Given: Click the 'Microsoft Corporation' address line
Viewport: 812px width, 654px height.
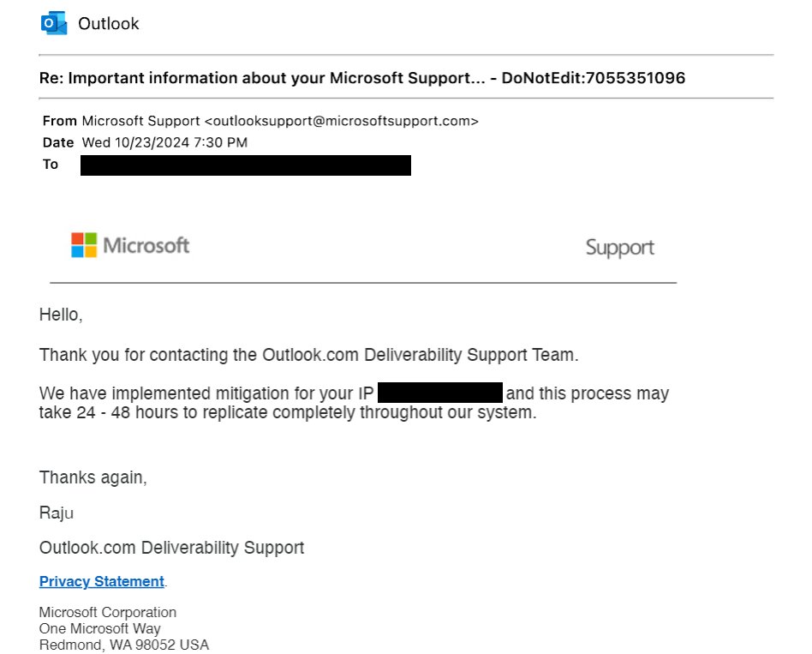Looking at the screenshot, I should (108, 612).
